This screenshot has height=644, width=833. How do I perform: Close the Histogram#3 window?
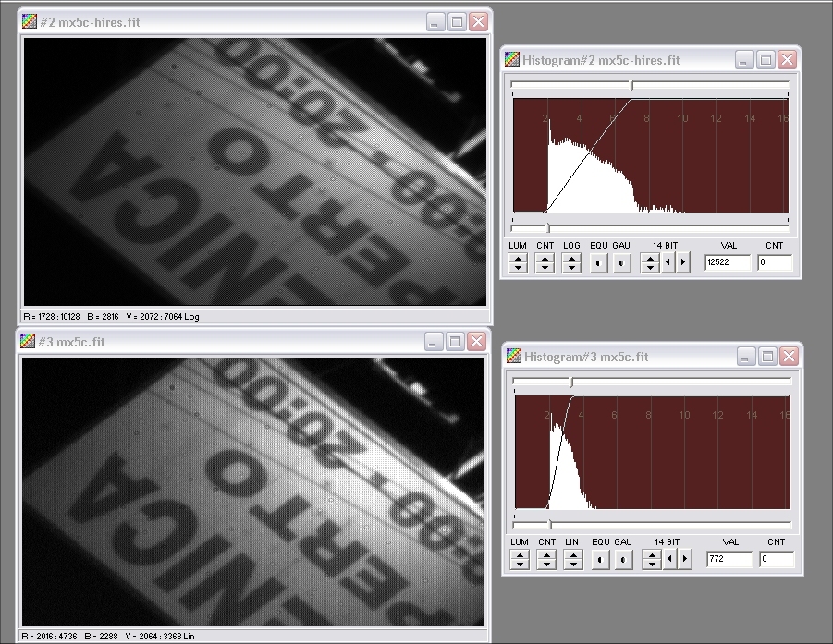click(789, 357)
